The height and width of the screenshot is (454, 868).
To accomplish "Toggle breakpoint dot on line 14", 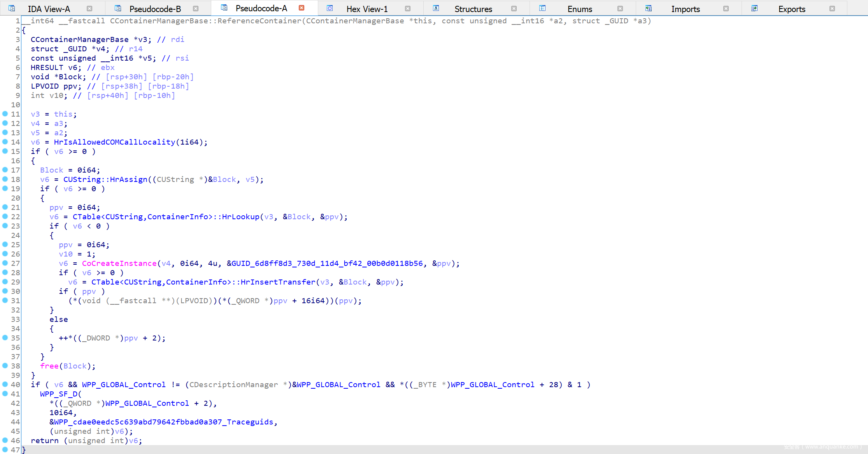I will pyautogui.click(x=5, y=142).
